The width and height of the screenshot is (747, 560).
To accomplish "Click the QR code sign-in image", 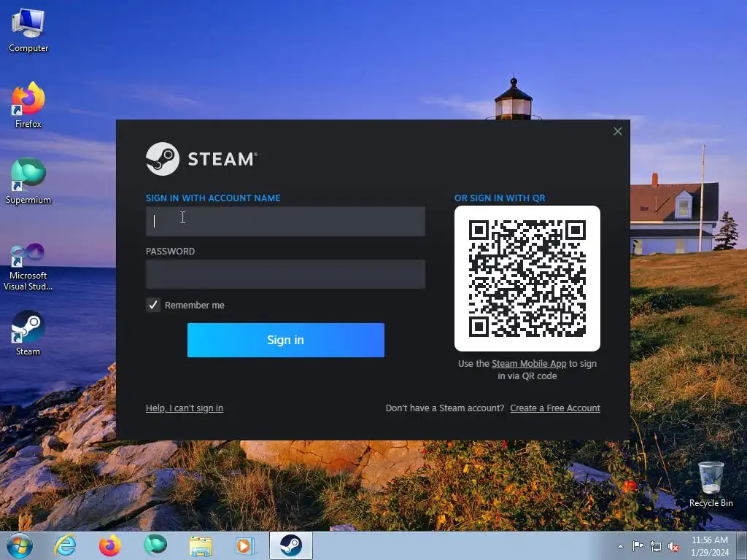I will [527, 279].
